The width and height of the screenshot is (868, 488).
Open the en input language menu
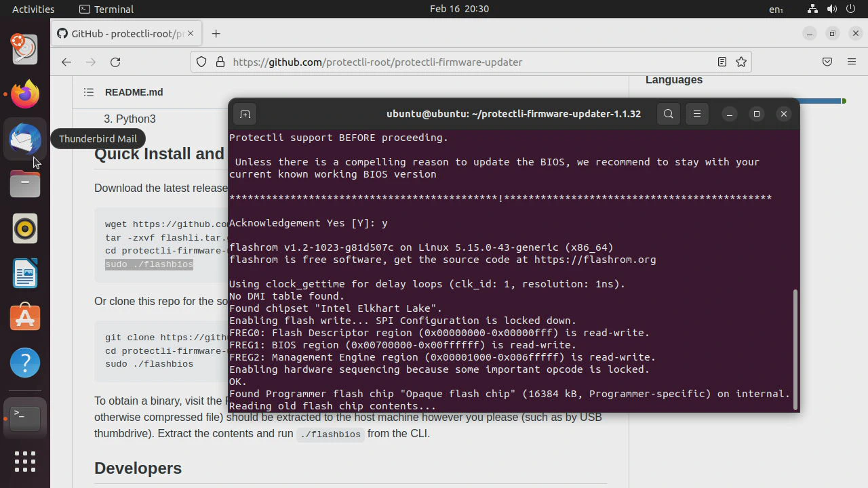tap(776, 9)
